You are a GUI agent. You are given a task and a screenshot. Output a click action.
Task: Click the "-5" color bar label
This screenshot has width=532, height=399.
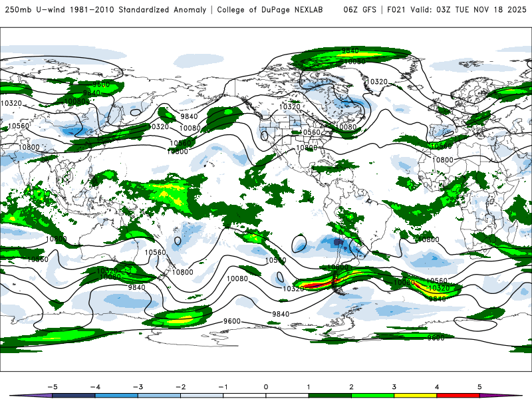[x=53, y=387]
